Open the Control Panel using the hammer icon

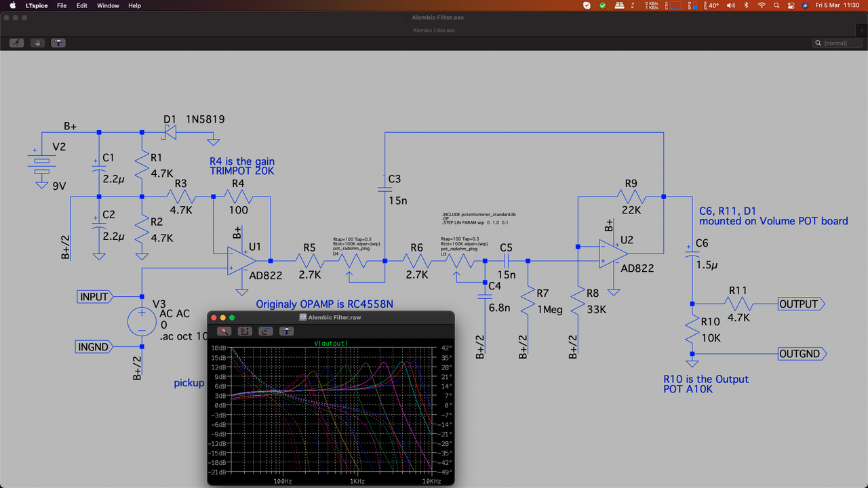pyautogui.click(x=58, y=43)
